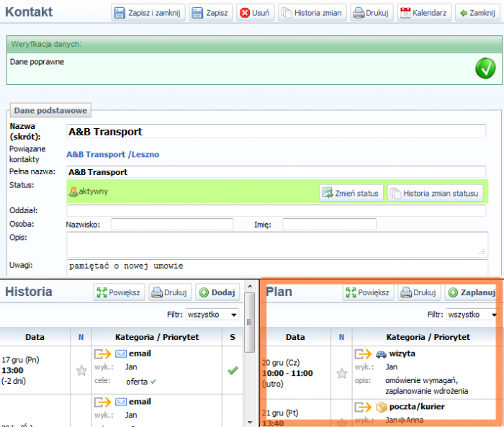Click Zmień status button
Image resolution: width=504 pixels, height=427 pixels.
pyautogui.click(x=351, y=193)
